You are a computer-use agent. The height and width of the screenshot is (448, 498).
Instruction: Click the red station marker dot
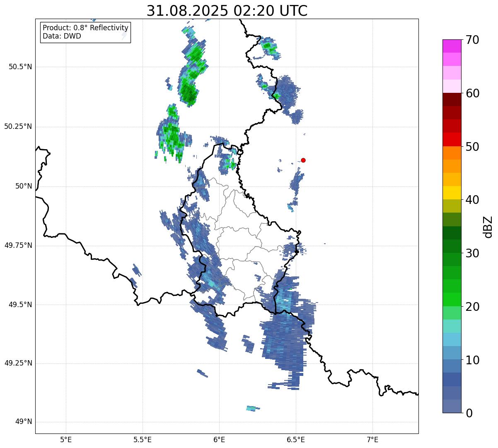303,160
